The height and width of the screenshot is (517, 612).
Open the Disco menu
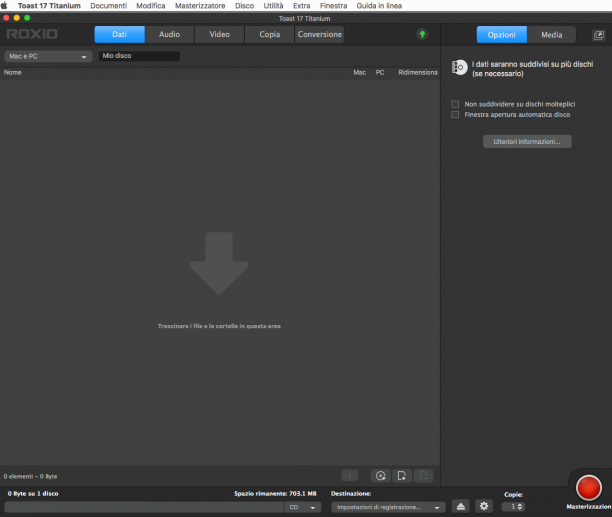click(244, 5)
